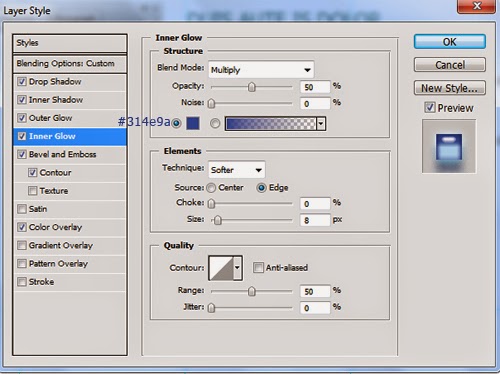Toggle the Contour sub-effect checkbox
The width and height of the screenshot is (500, 374).
pyautogui.click(x=33, y=172)
